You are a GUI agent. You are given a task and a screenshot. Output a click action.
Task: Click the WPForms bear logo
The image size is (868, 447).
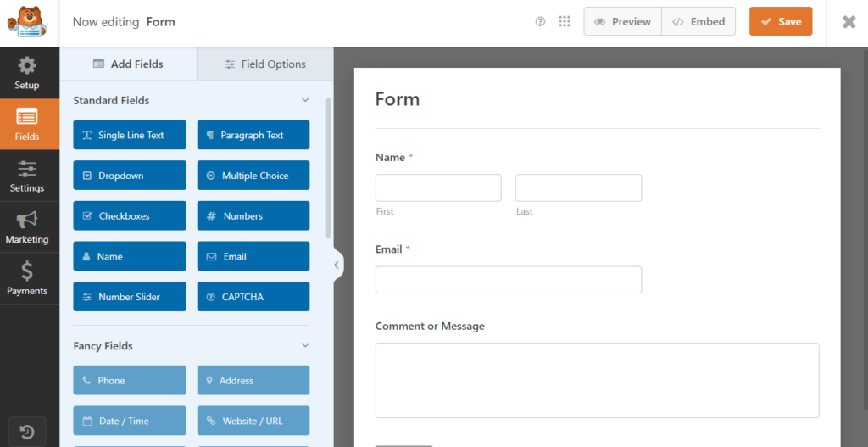click(x=26, y=23)
